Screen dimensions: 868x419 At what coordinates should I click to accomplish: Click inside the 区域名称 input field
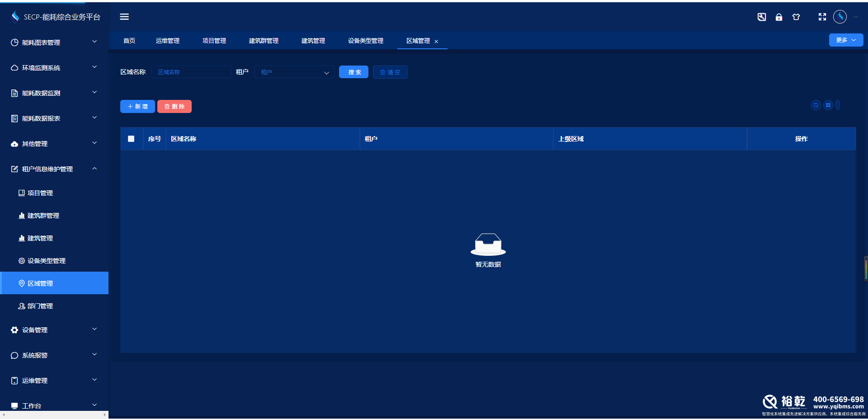pyautogui.click(x=191, y=72)
